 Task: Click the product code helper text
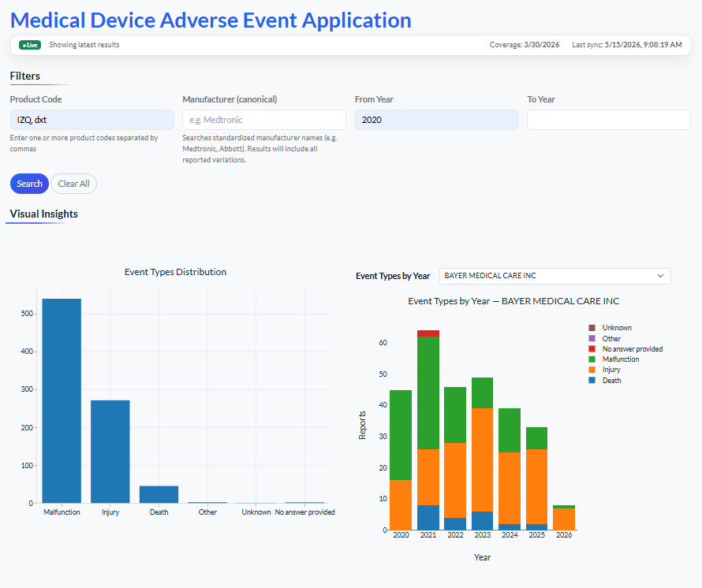84,143
